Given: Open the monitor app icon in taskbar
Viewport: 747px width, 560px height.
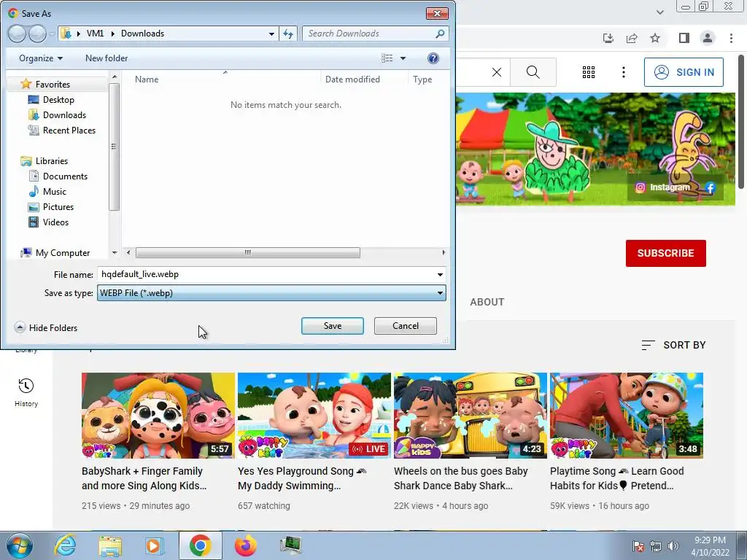Looking at the screenshot, I should tap(290, 545).
